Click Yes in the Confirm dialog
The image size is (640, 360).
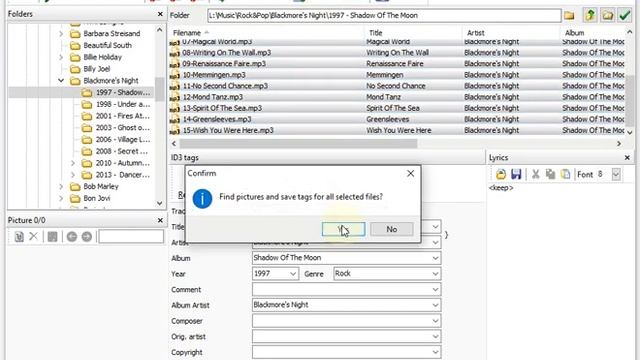click(x=343, y=229)
